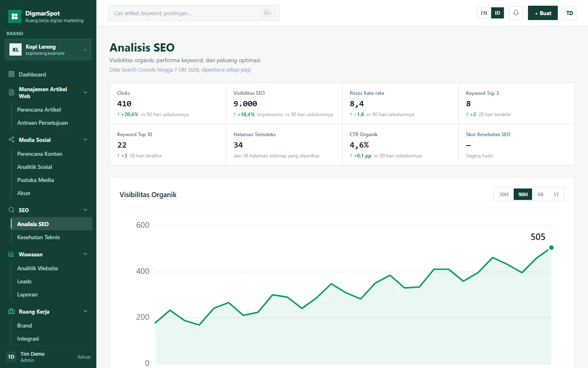The height and width of the screenshot is (368, 588).
Task: Go to Analitik Sosial
Action: click(51, 167)
